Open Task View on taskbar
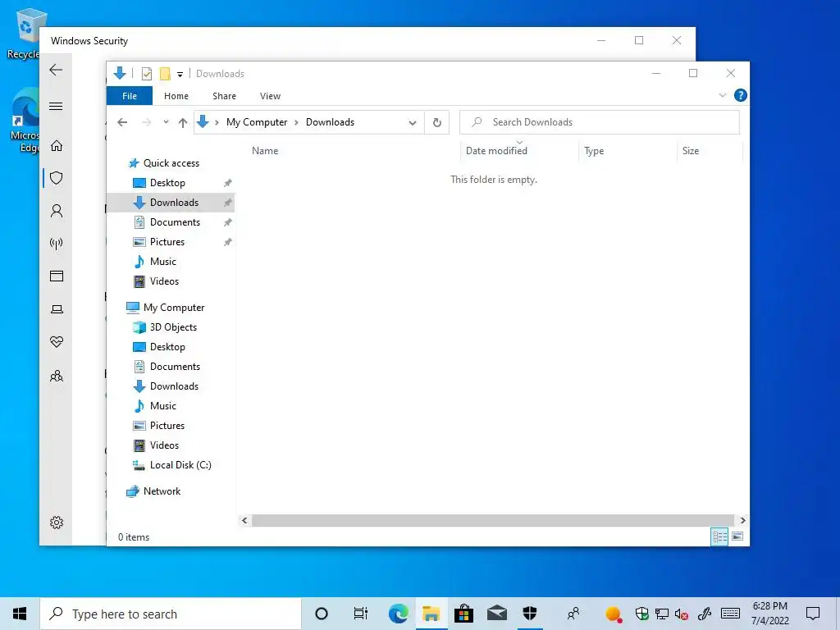This screenshot has height=630, width=840. (361, 614)
